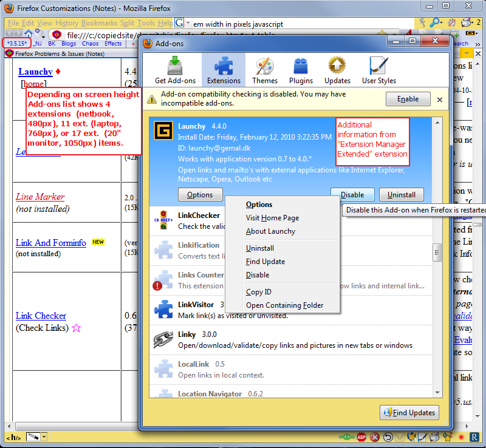Screen dimensions: 486x448
Task: Select Options in the context menu
Action: point(282,205)
